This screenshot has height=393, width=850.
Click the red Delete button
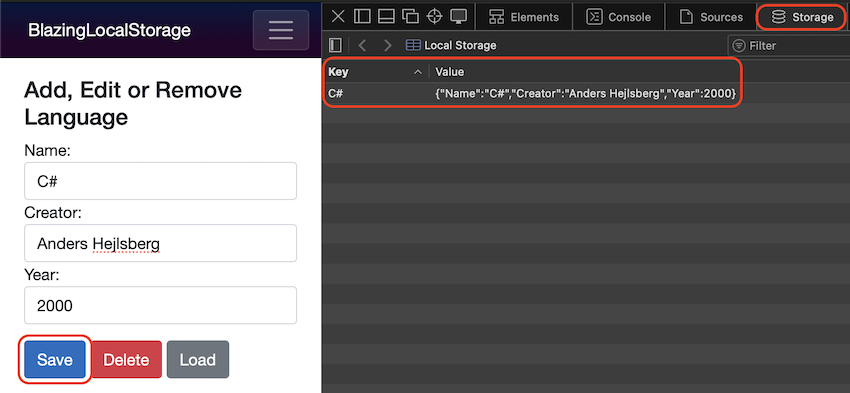[126, 359]
